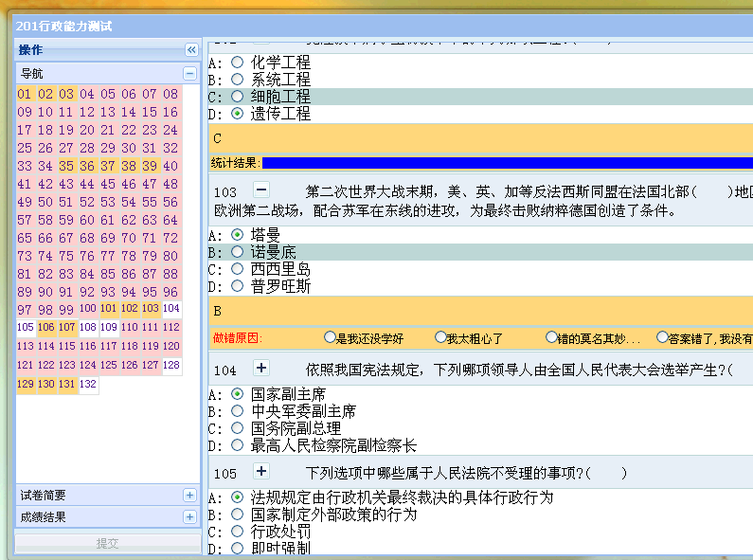753x560 pixels.
Task: Select option A 化学工程
Action: pos(237,62)
